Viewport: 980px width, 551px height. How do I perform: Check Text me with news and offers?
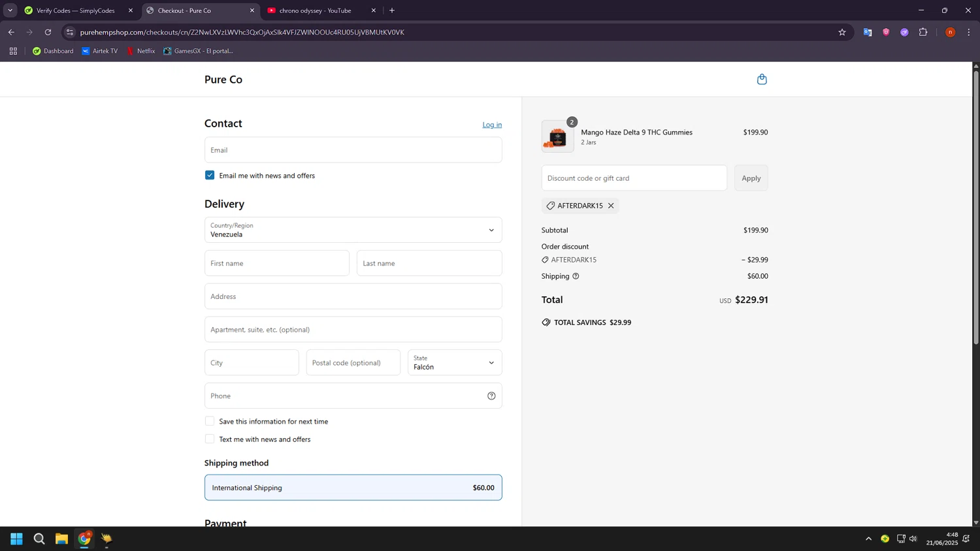[x=210, y=439]
